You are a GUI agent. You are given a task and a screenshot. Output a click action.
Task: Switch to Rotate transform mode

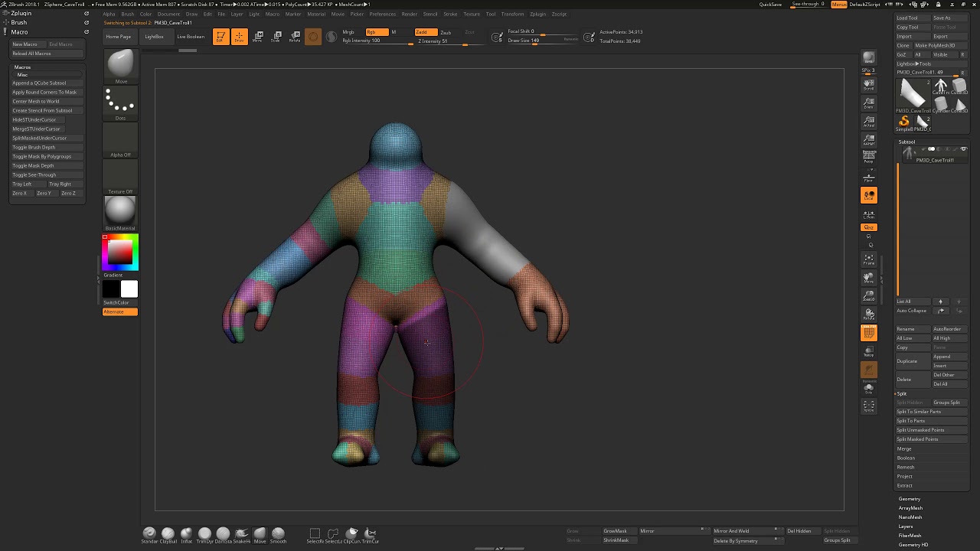[295, 37]
